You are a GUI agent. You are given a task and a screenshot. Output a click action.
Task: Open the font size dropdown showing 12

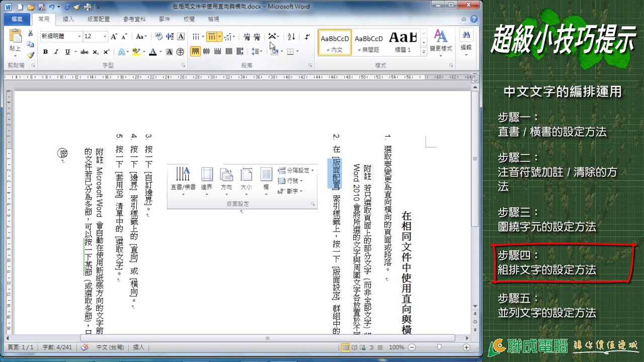[105, 36]
